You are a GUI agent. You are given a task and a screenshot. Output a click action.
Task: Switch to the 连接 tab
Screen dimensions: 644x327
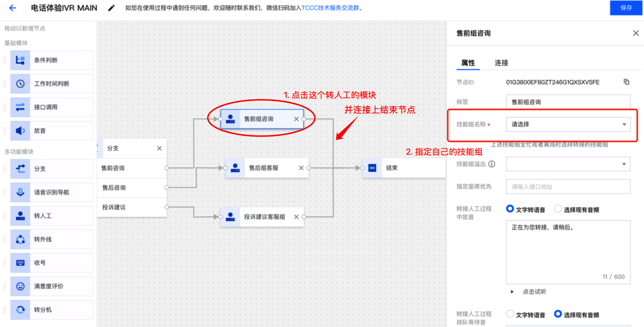(x=501, y=63)
